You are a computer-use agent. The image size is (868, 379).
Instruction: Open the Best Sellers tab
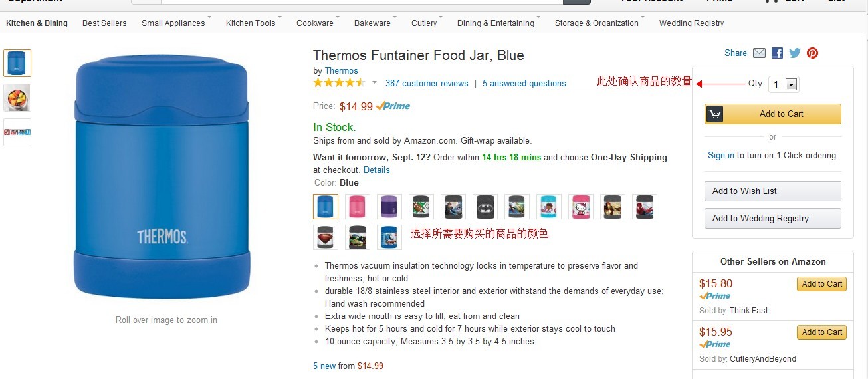click(x=104, y=23)
